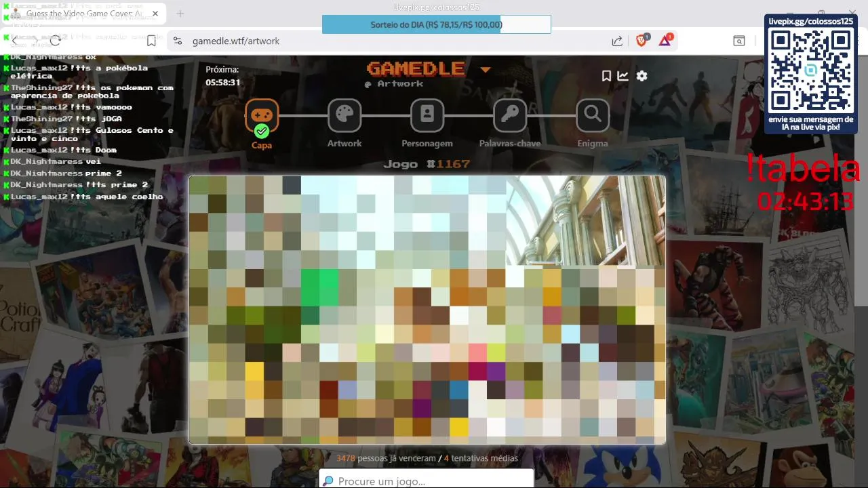868x488 pixels.
Task: Bookmark this page from the browser toolbar
Action: (x=151, y=41)
